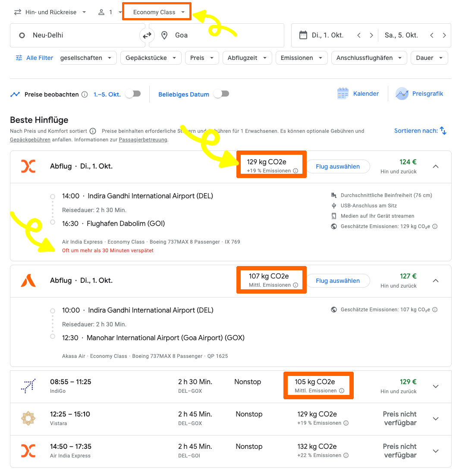459x476 pixels.
Task: Switch to the Kalender view
Action: (358, 93)
